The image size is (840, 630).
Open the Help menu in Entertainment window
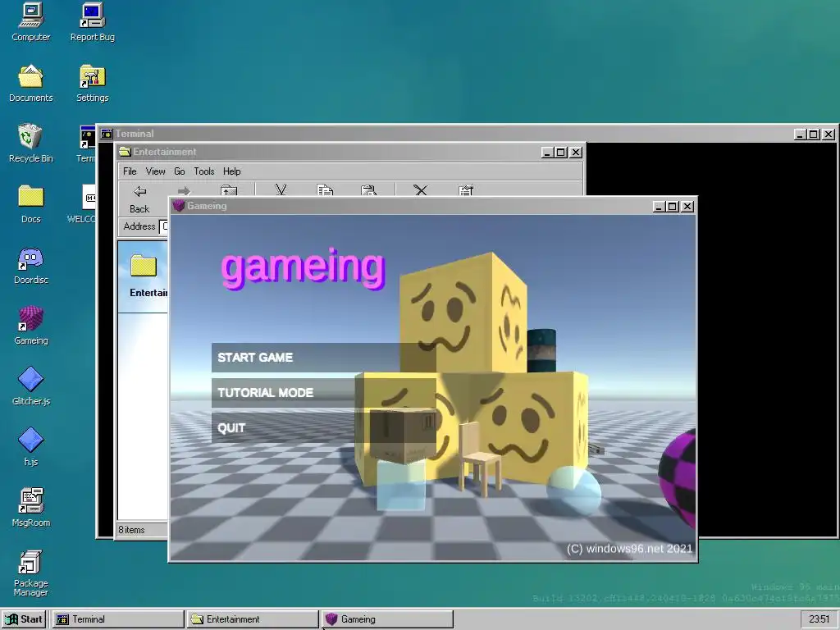pos(232,171)
